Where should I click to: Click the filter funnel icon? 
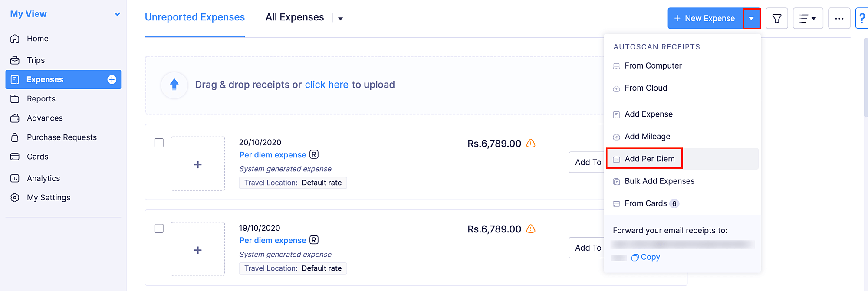pos(776,19)
